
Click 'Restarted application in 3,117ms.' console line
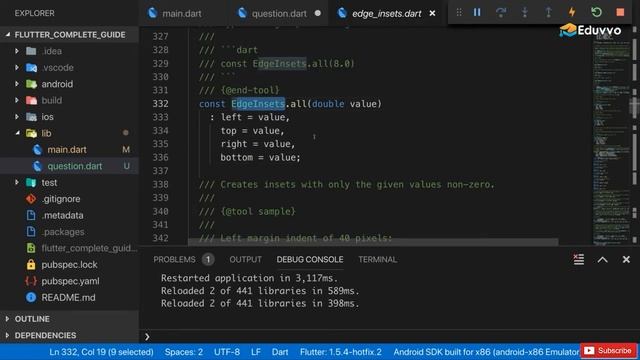pyautogui.click(x=249, y=278)
